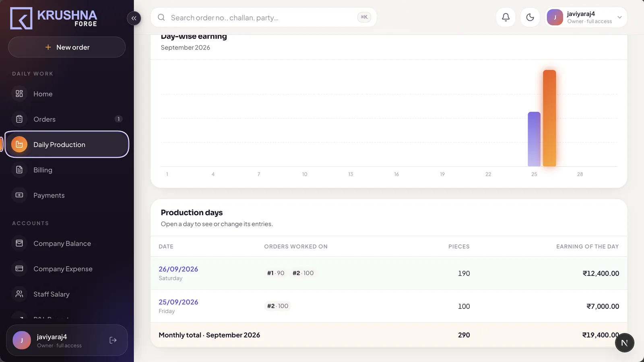Viewport: 644px width, 362px height.
Task: Open the Payments cash icon
Action: coord(19,195)
